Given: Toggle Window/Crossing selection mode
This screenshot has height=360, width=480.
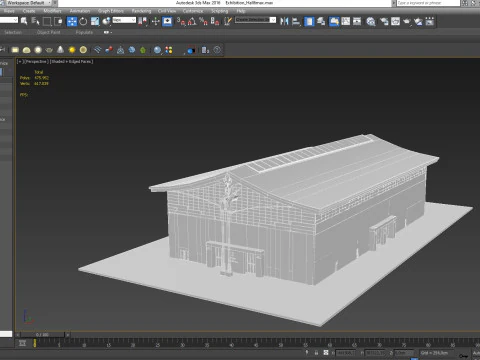Looking at the screenshot, I should [x=58, y=21].
